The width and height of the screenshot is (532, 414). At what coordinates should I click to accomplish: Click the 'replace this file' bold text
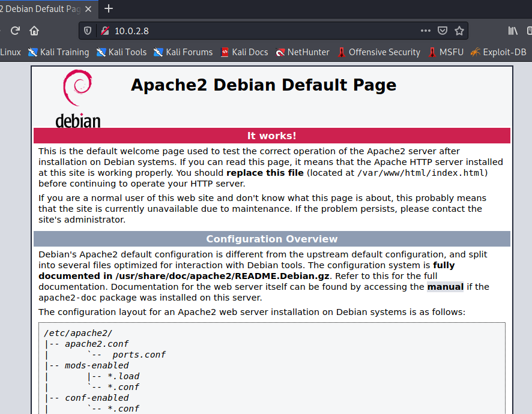[x=265, y=173]
